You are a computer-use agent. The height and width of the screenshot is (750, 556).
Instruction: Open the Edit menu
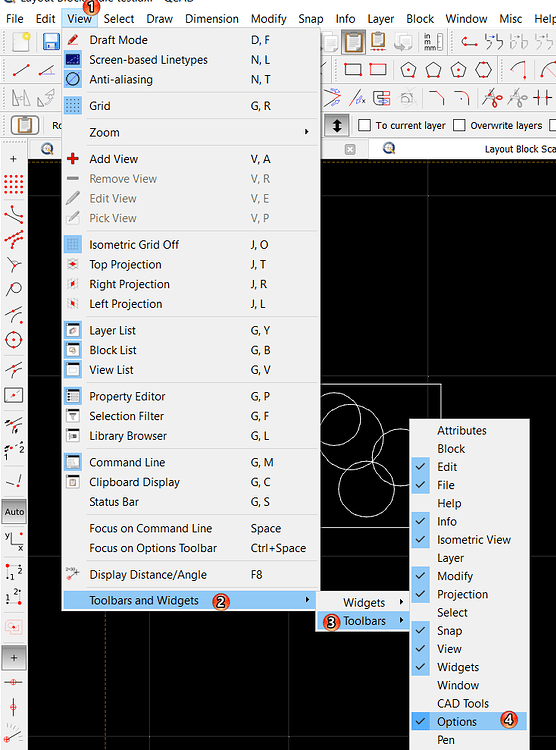coord(45,19)
